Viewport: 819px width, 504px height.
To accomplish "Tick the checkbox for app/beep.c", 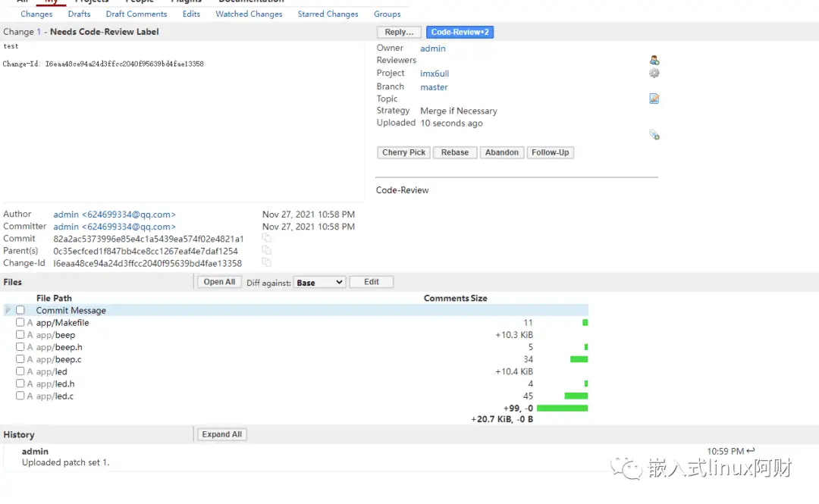I will click(x=20, y=359).
